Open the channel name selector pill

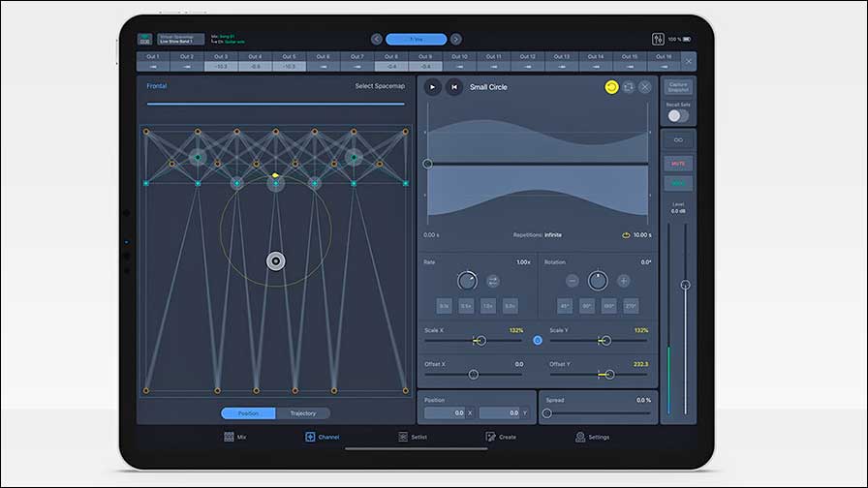(x=417, y=39)
